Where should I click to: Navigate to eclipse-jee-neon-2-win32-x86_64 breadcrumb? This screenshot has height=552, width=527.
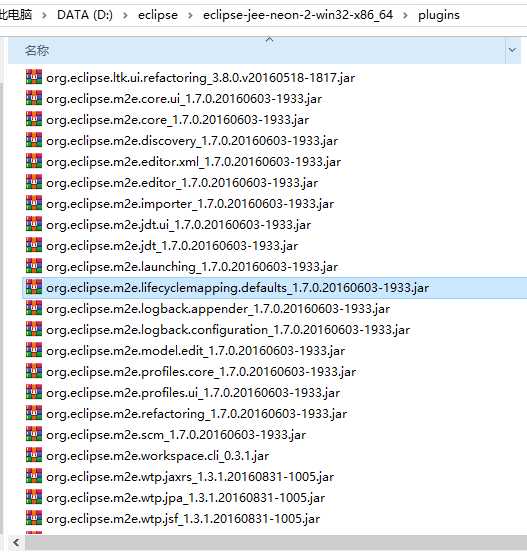click(298, 15)
